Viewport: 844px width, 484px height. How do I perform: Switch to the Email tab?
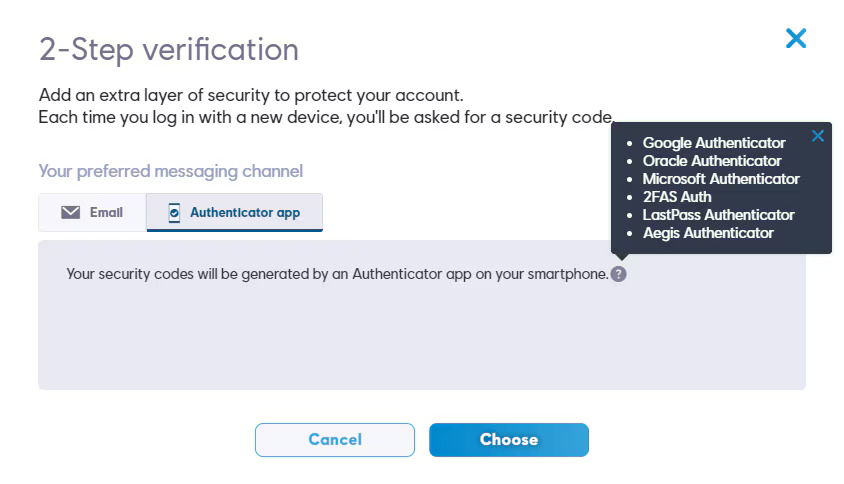coord(92,212)
